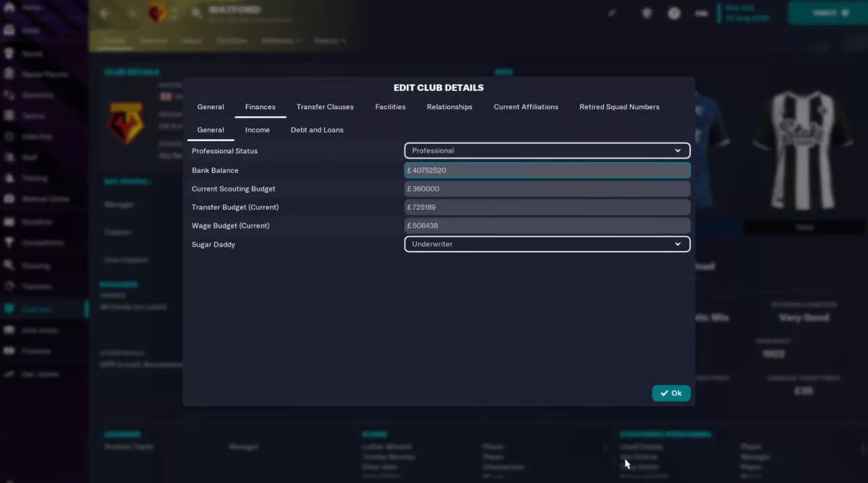Viewport: 868px width, 483px height.
Task: Go to the Relationships tab
Action: (449, 107)
